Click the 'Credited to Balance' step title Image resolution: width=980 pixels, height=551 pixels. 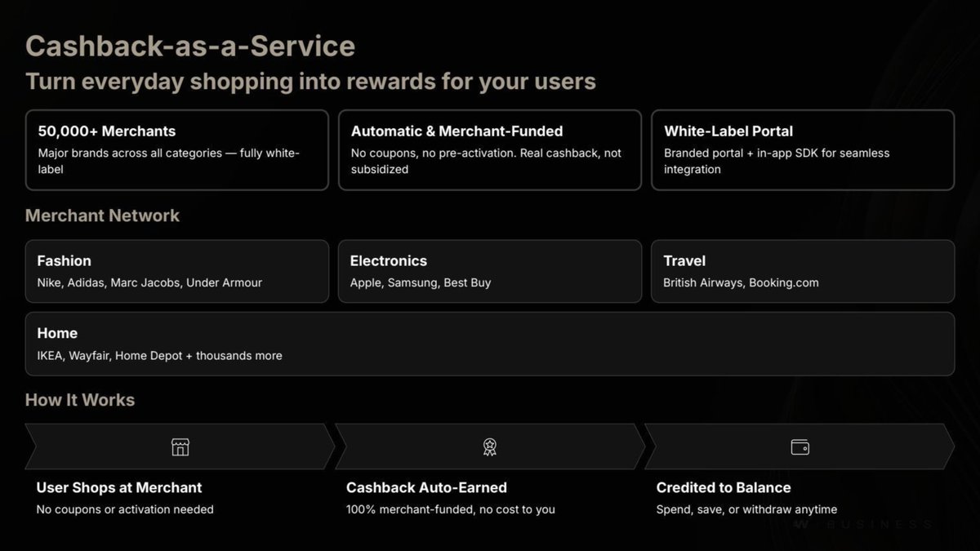pyautogui.click(x=724, y=487)
